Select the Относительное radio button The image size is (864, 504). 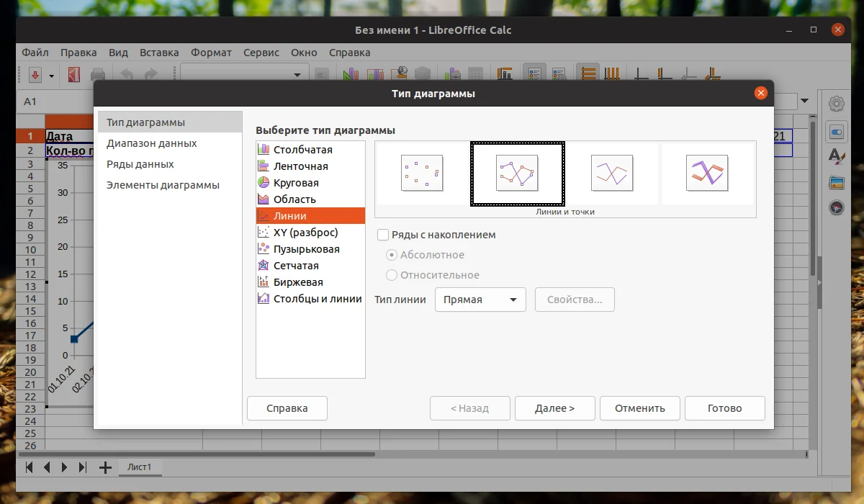[391, 274]
